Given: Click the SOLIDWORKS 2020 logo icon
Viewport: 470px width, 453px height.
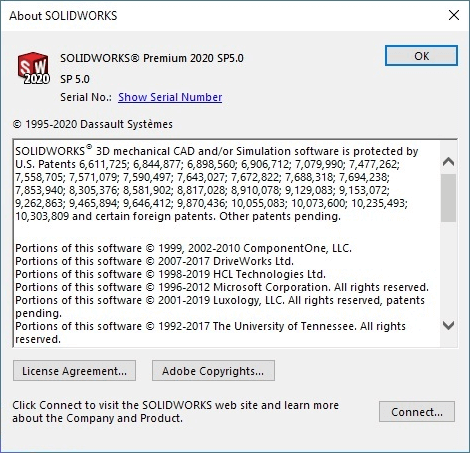Looking at the screenshot, I should pos(34,68).
